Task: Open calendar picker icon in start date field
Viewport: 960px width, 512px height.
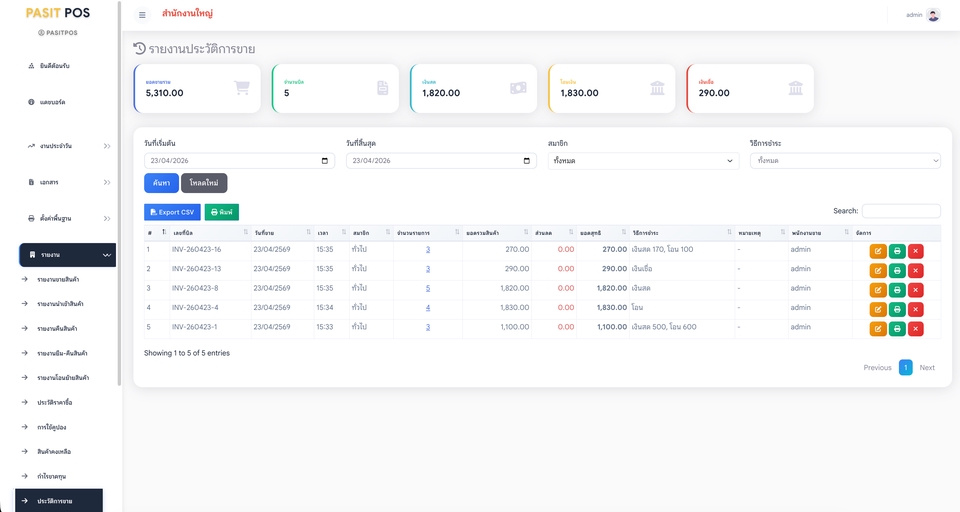Action: [324, 160]
